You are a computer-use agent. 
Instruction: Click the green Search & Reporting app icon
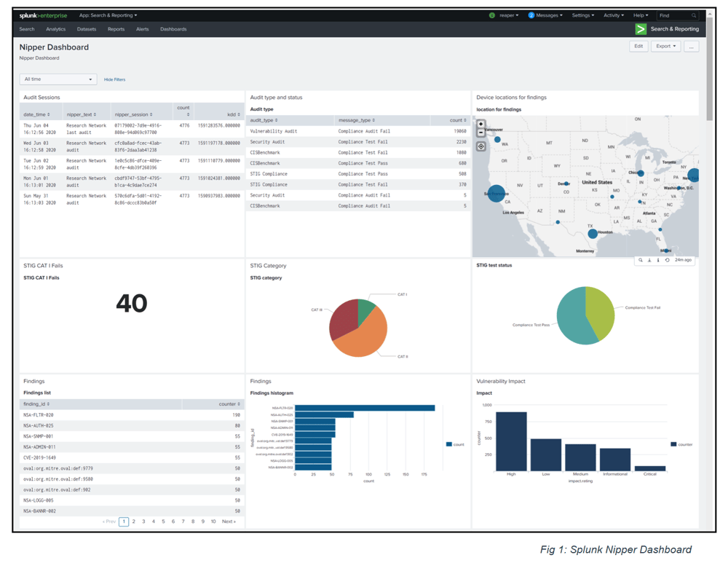pos(640,29)
